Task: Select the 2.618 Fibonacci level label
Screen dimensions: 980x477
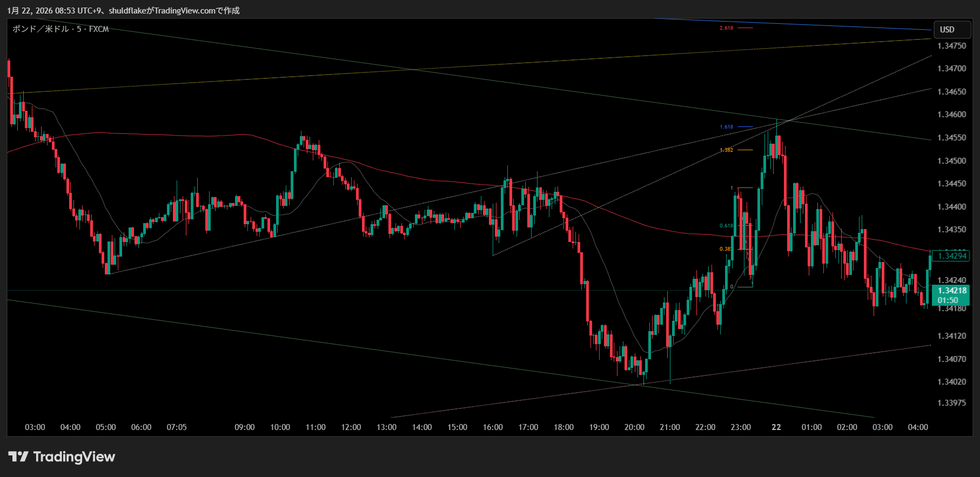Action: (x=726, y=28)
